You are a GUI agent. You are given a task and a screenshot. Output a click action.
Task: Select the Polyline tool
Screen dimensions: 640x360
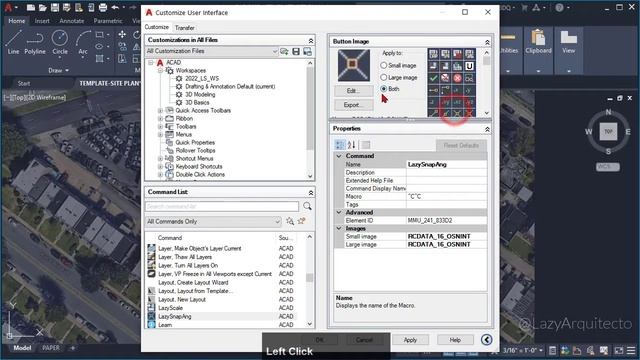coord(35,42)
